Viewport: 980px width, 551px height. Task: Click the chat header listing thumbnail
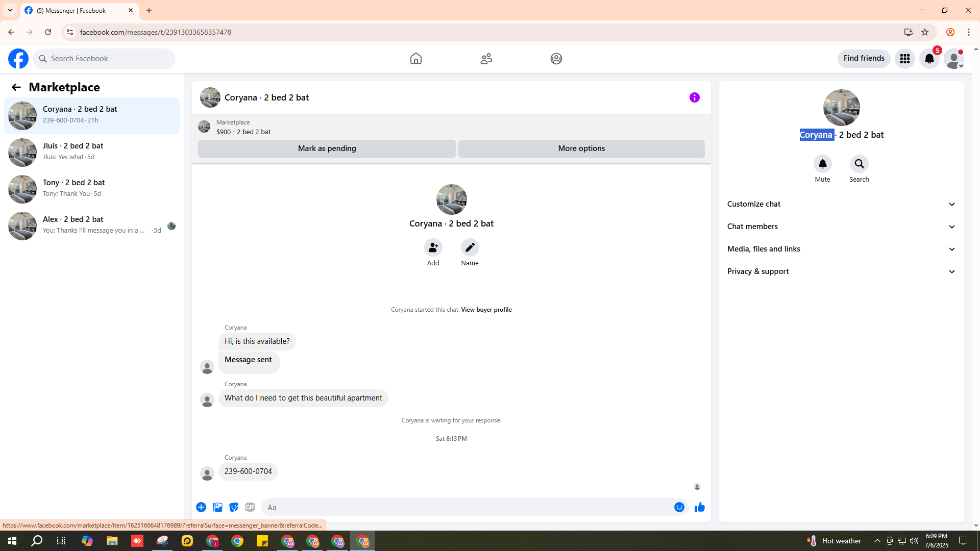tap(210, 97)
